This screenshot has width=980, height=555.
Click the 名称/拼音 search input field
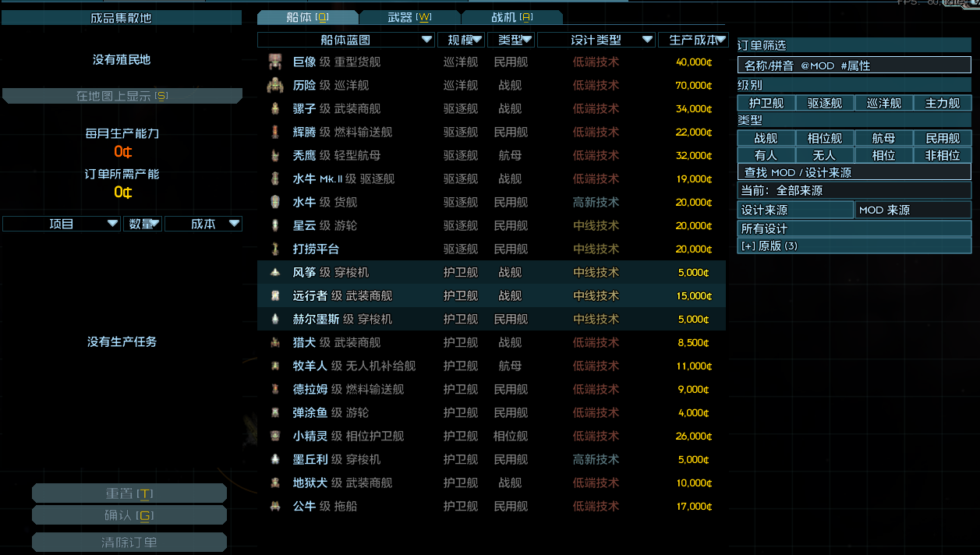(x=854, y=65)
